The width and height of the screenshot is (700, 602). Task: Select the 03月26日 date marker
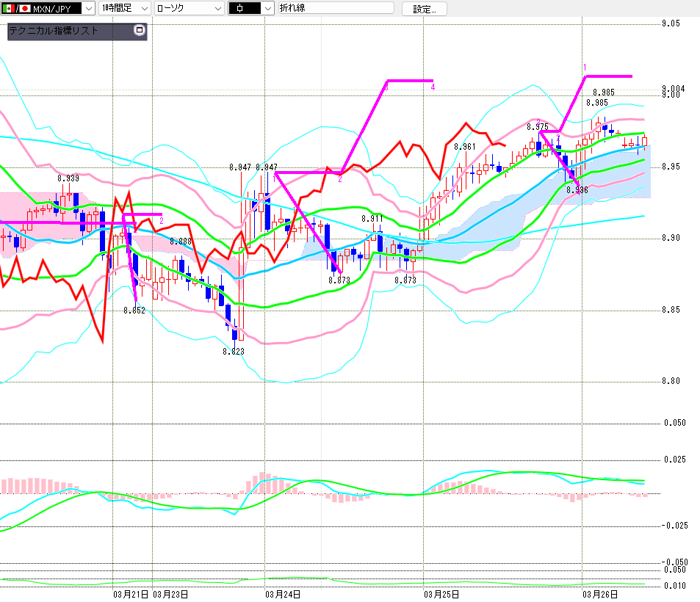pyautogui.click(x=601, y=594)
